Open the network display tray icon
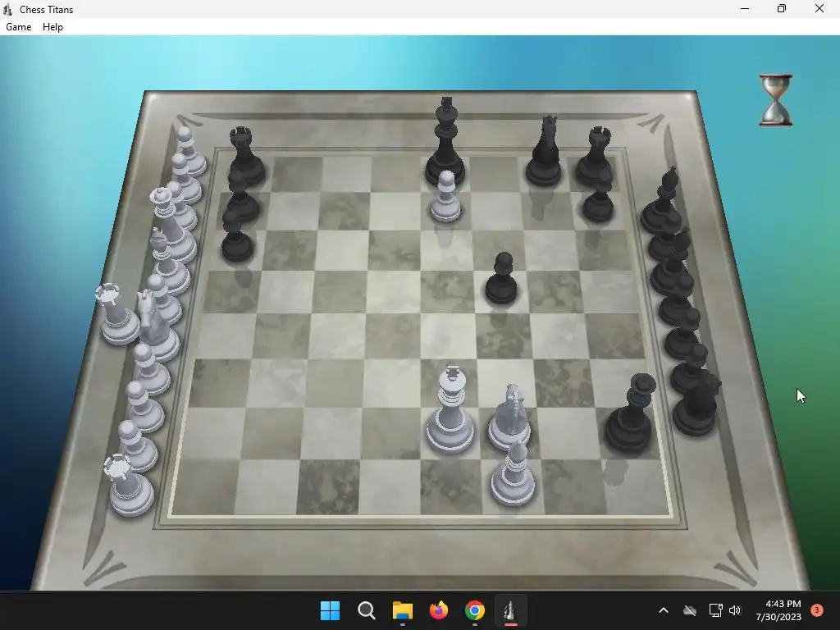 click(715, 610)
